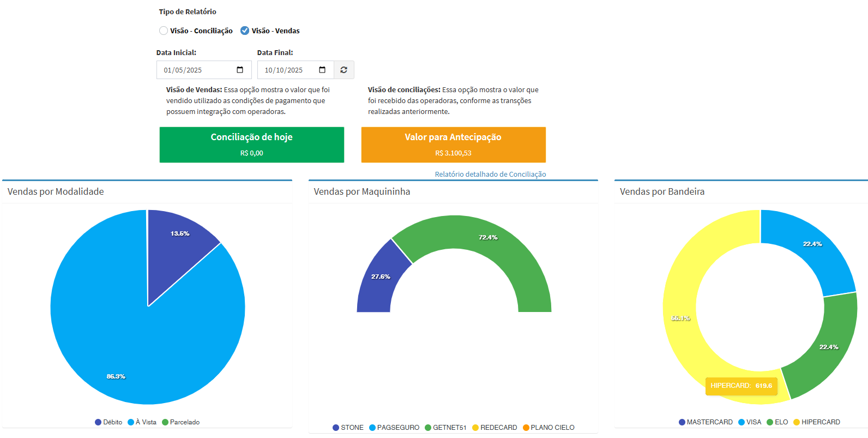Open calendar picker in Data Inicial field

pos(240,70)
